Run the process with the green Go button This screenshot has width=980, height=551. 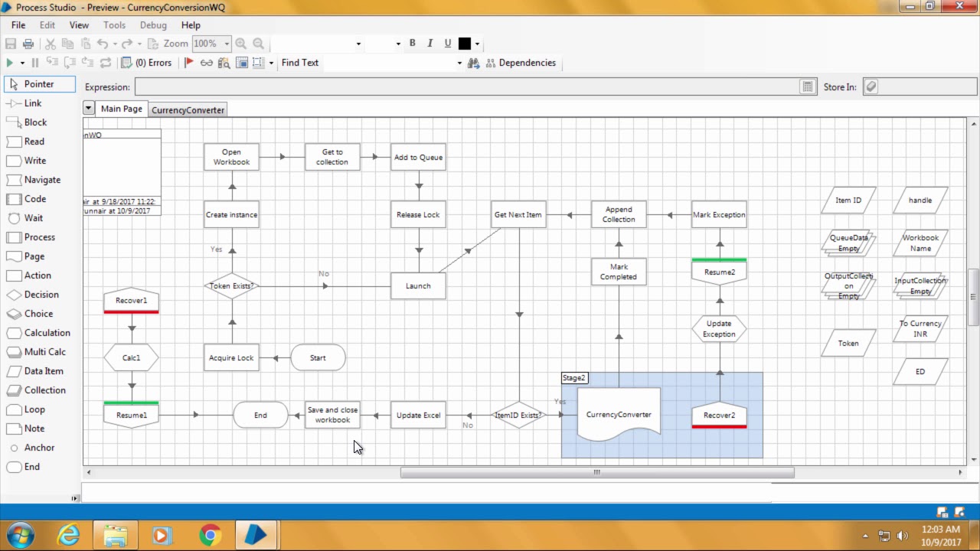click(10, 63)
